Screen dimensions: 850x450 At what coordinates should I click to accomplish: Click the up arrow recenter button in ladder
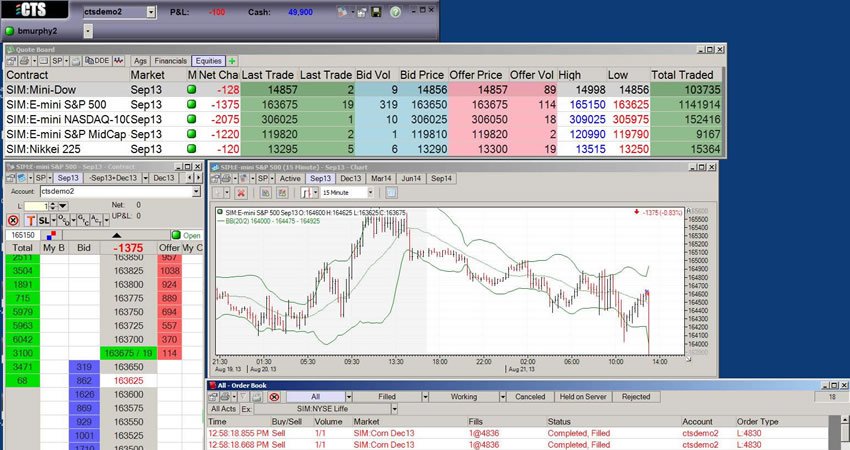click(117, 235)
